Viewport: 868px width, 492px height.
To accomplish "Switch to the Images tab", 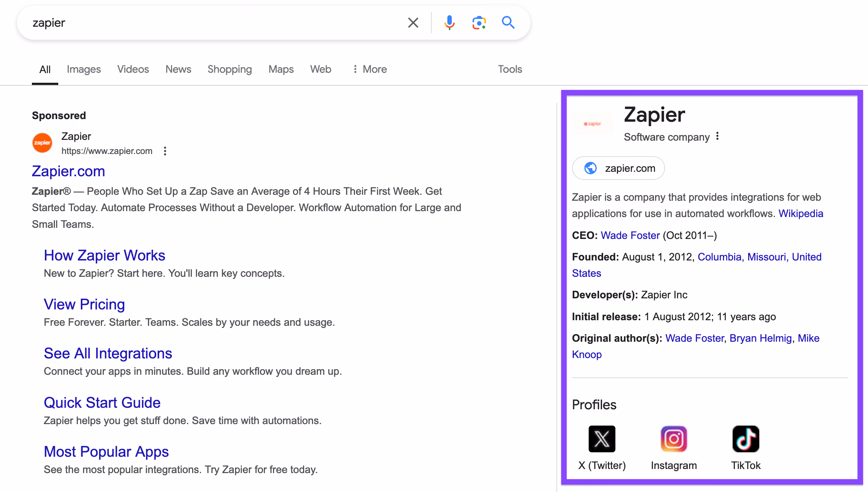I will (84, 69).
